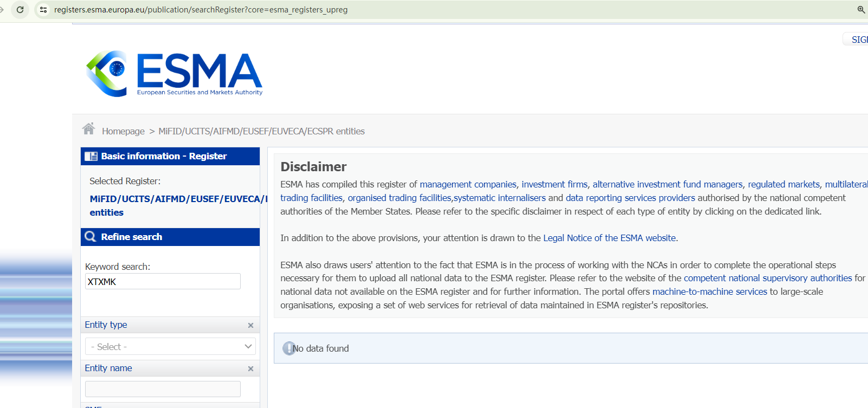Viewport: 868px width, 408px height.
Task: Click the Basic information register icon
Action: [91, 156]
